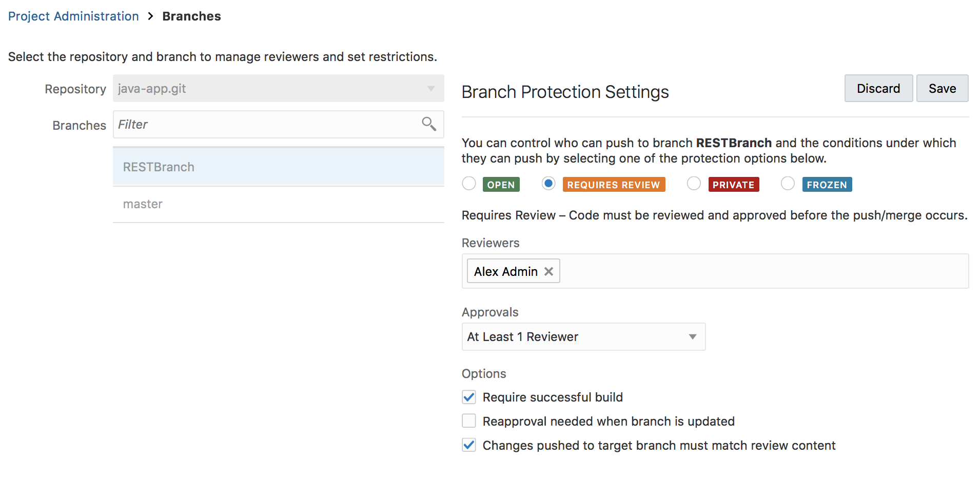The image size is (980, 480).
Task: Remove Alex Admin from the Reviewers list
Action: point(548,271)
